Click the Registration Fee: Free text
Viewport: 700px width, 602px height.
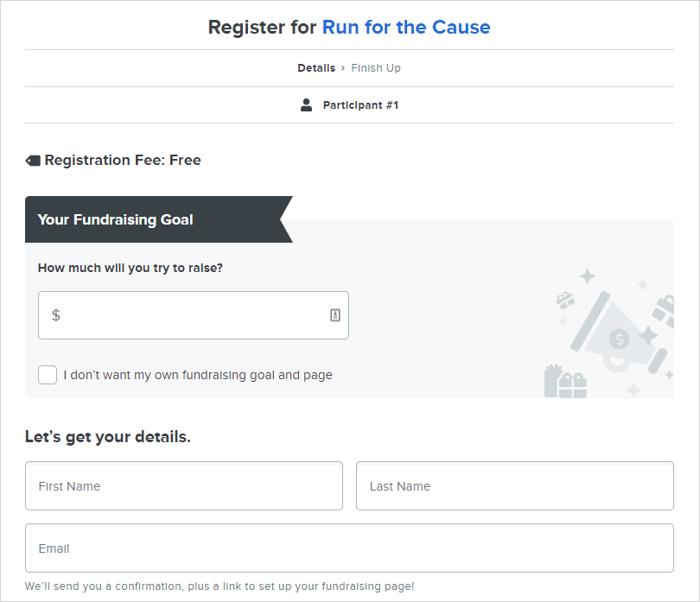pos(123,160)
